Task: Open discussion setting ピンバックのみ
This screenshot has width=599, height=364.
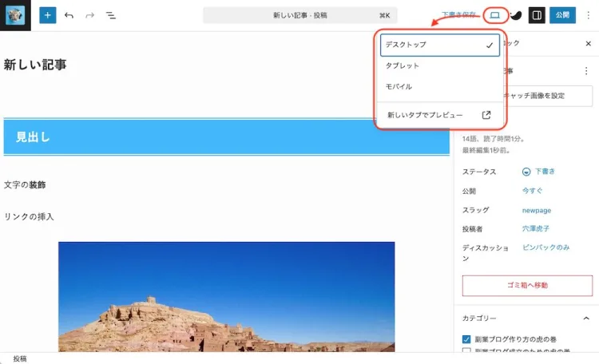Action: click(x=546, y=247)
